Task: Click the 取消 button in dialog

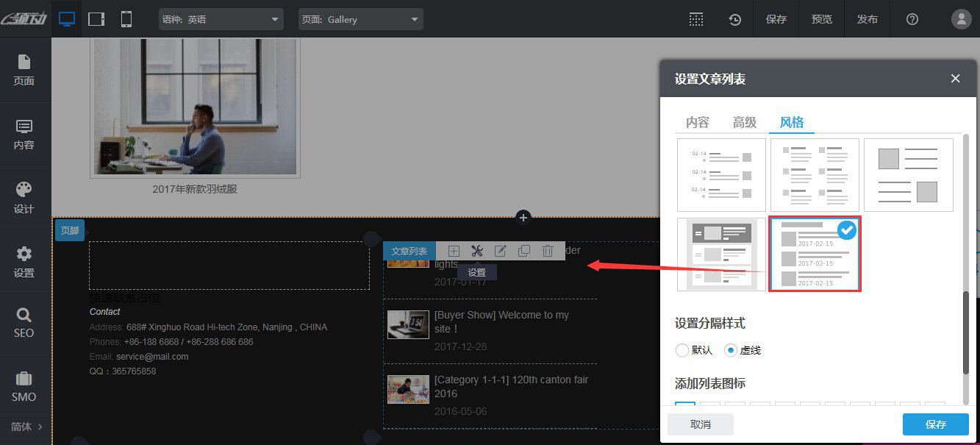Action: [x=700, y=424]
